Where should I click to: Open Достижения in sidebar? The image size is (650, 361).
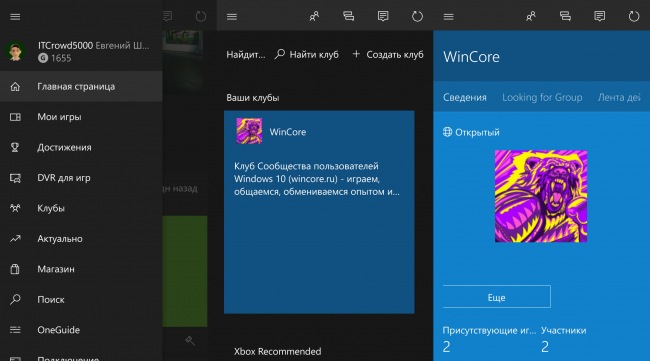(x=81, y=147)
